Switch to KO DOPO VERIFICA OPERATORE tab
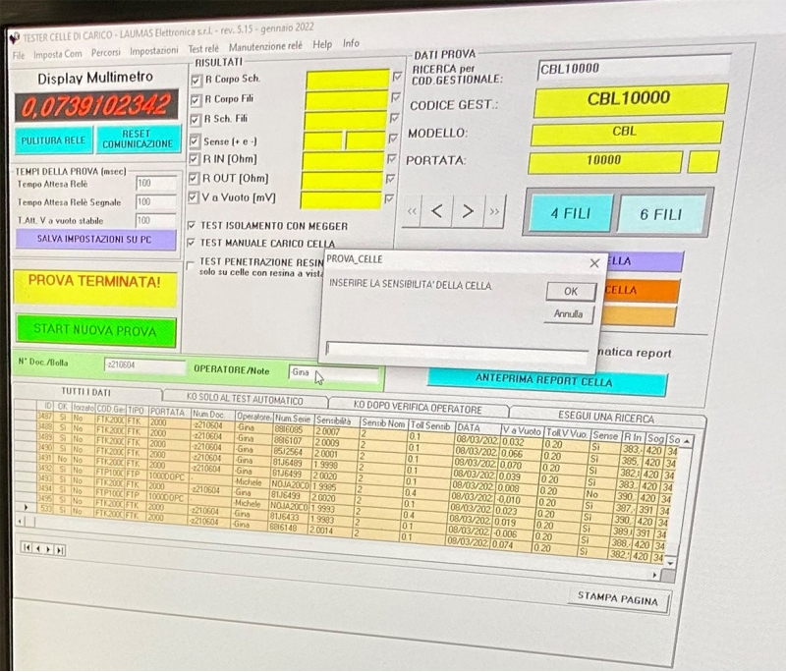786x672 pixels. click(418, 409)
